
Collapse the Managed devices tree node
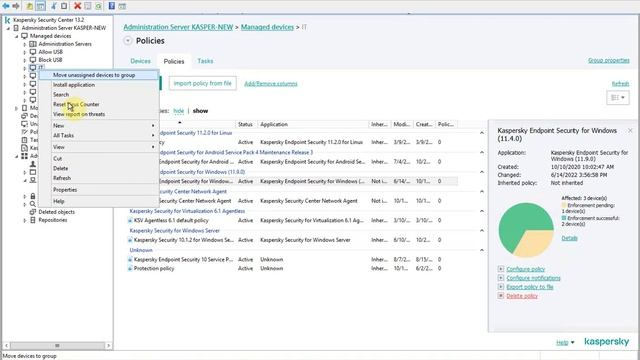tap(17, 36)
